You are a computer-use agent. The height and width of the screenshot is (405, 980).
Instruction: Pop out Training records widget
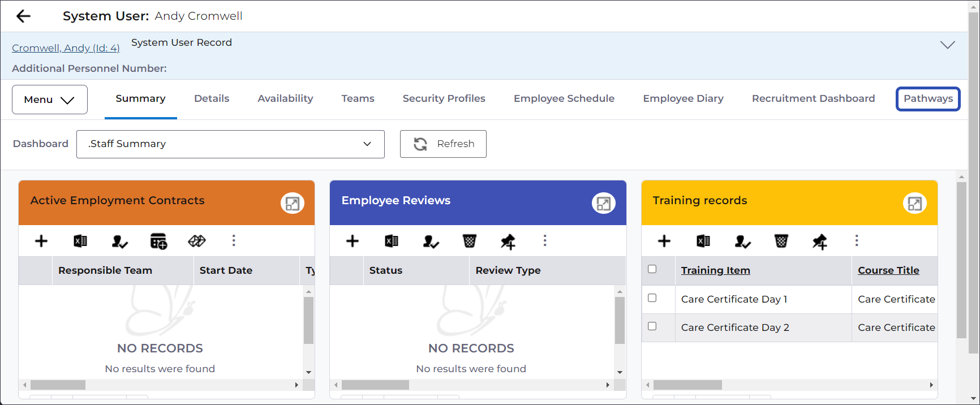(915, 203)
